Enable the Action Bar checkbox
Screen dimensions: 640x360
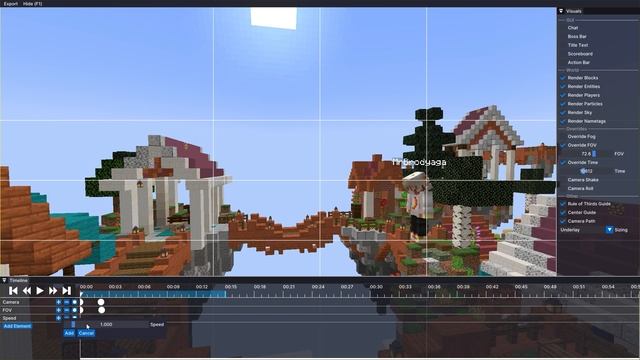562,62
